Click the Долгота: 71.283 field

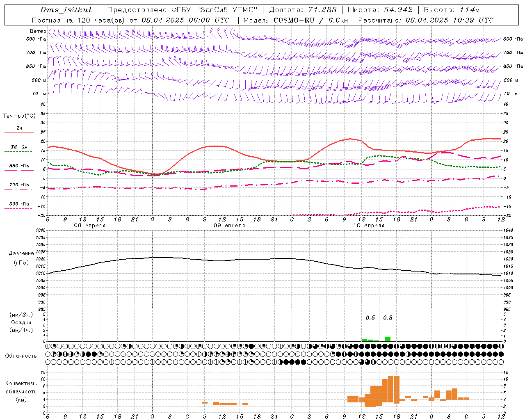(303, 10)
